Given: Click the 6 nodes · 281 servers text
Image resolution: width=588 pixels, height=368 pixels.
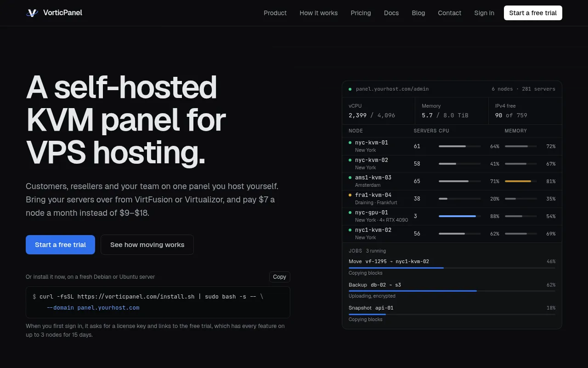Looking at the screenshot, I should [523, 89].
